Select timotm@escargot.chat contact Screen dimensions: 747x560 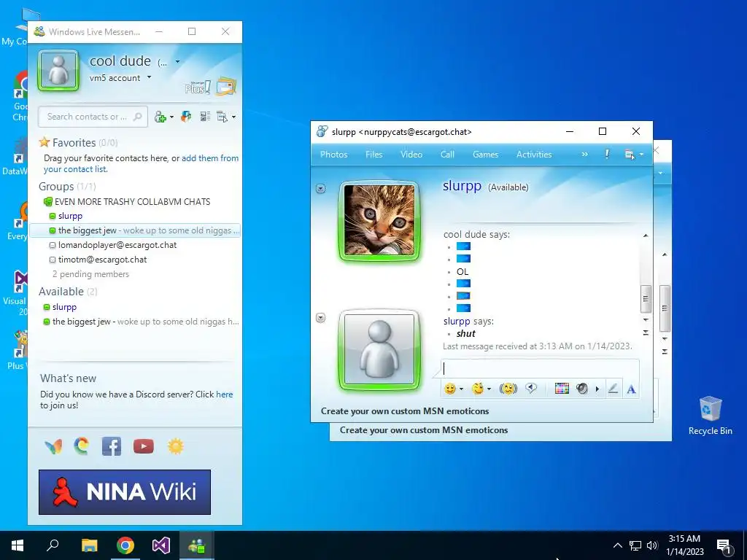point(102,260)
